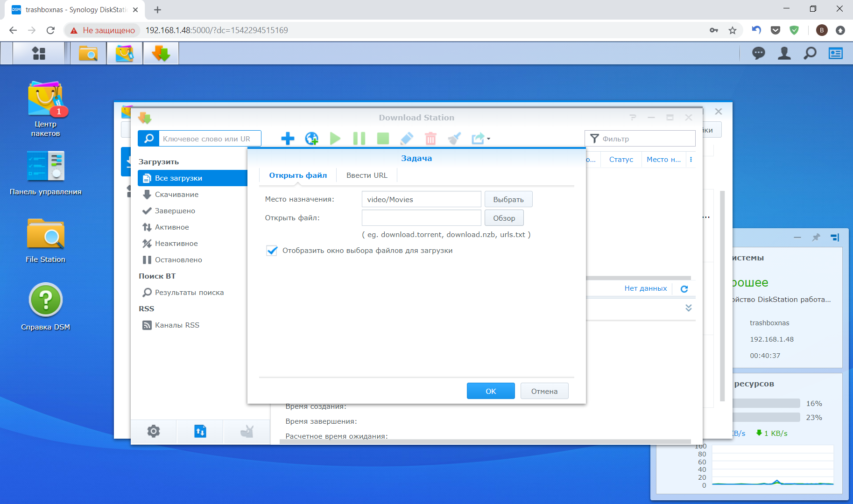Bookmark page with star icon
853x504 pixels.
(733, 30)
